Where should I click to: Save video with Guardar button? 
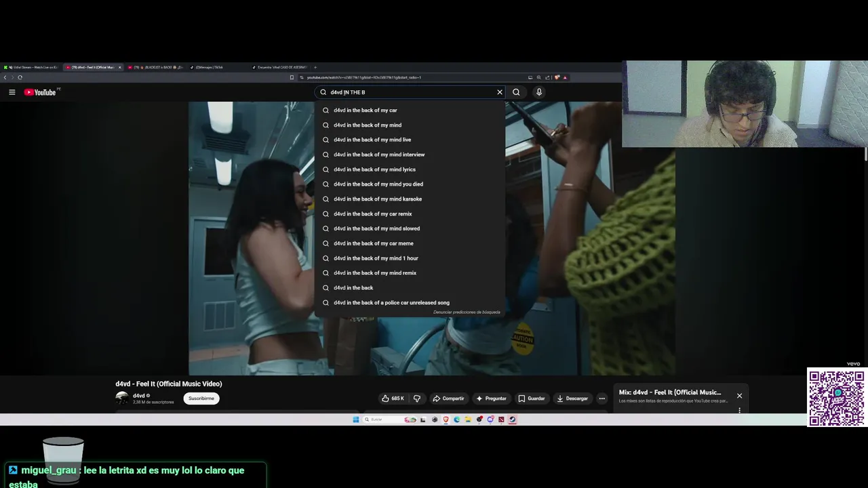click(x=532, y=399)
